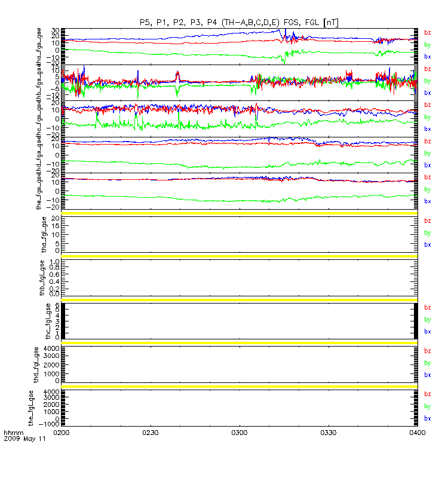Click the by legend label beside the tha_fgl_gse panel

pyautogui.click(x=428, y=233)
